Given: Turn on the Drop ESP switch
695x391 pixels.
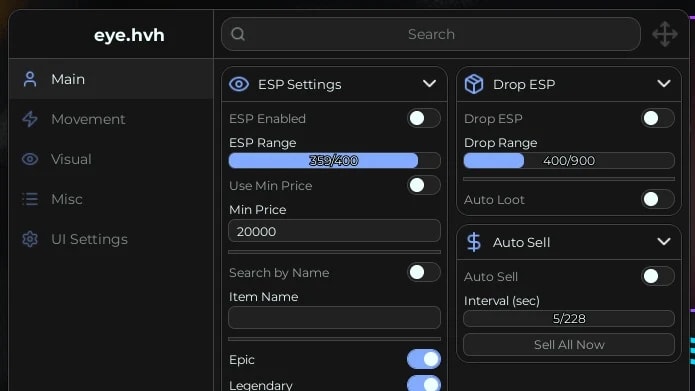Looking at the screenshot, I should 658,118.
